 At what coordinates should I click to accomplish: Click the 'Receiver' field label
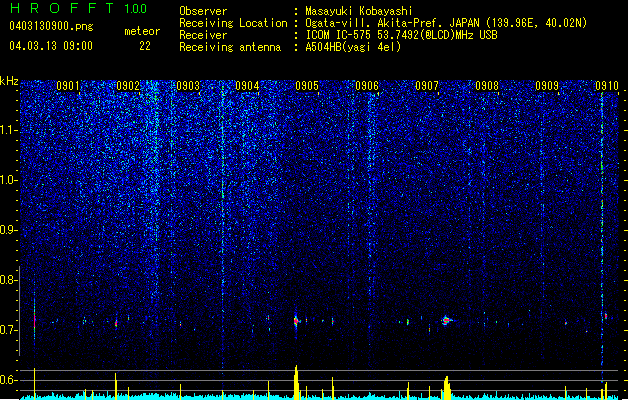point(203,35)
